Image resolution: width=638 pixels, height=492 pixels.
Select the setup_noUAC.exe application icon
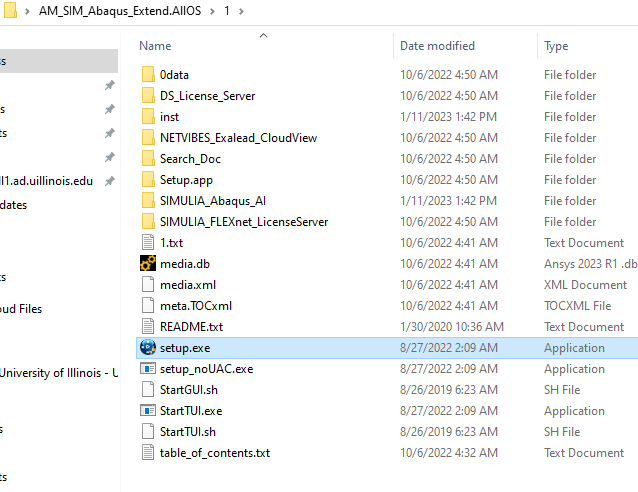(148, 369)
